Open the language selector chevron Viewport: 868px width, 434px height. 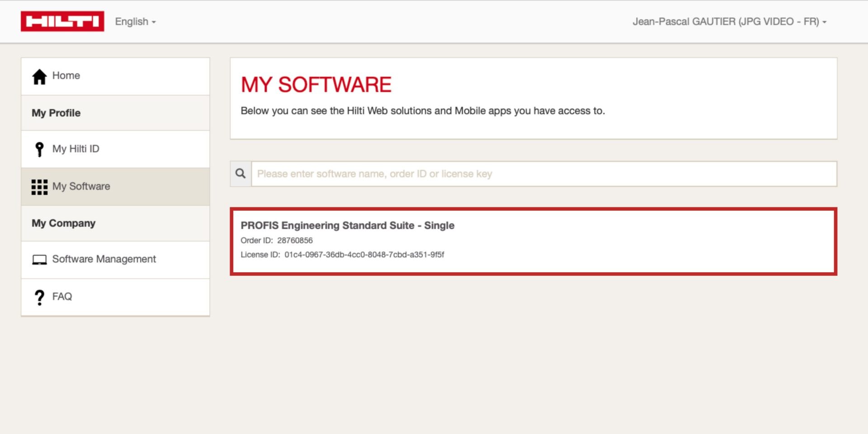point(154,22)
